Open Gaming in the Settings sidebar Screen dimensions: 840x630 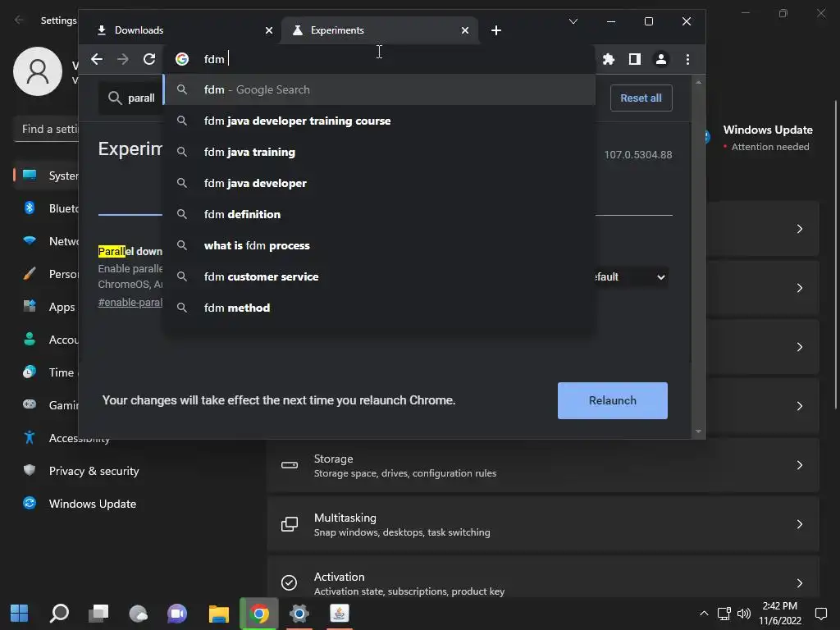[x=47, y=405]
